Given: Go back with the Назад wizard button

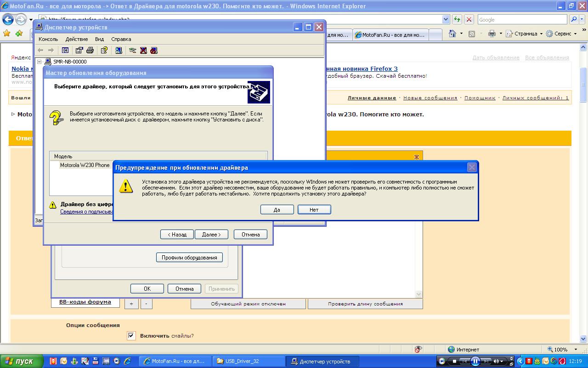Looking at the screenshot, I should 177,235.
